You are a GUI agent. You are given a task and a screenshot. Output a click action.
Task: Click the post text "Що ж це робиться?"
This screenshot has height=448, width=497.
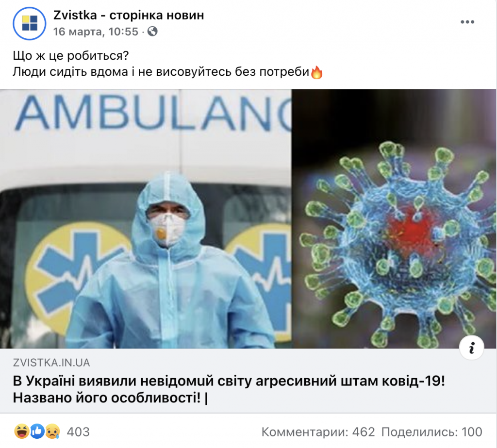[71, 56]
